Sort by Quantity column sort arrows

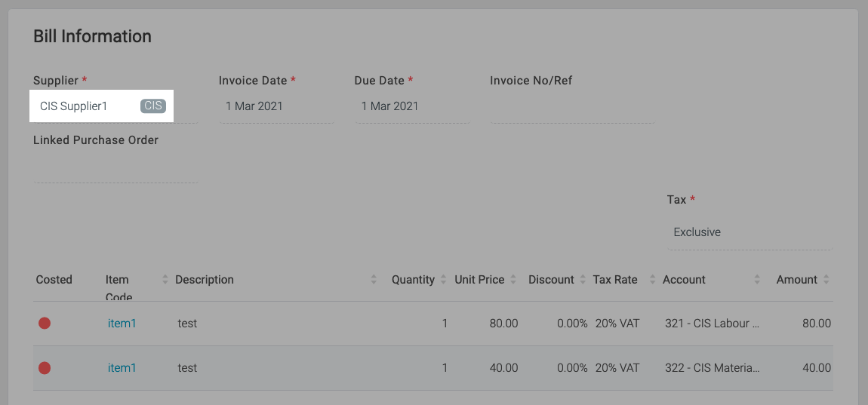(x=443, y=280)
